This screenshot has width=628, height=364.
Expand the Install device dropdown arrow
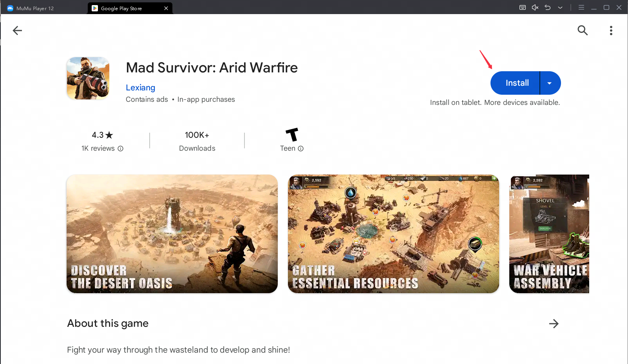[x=550, y=83]
